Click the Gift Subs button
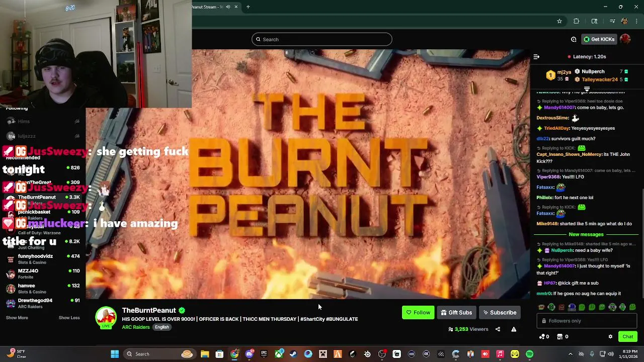 pos(456,313)
